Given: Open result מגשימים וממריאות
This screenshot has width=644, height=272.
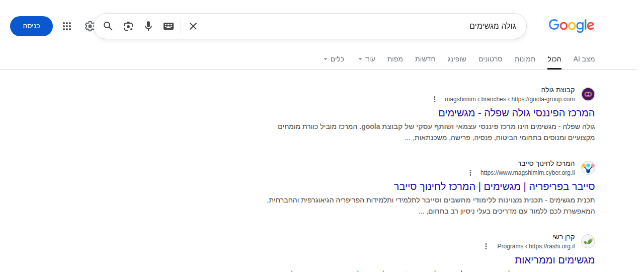Looking at the screenshot, I should click(555, 260).
